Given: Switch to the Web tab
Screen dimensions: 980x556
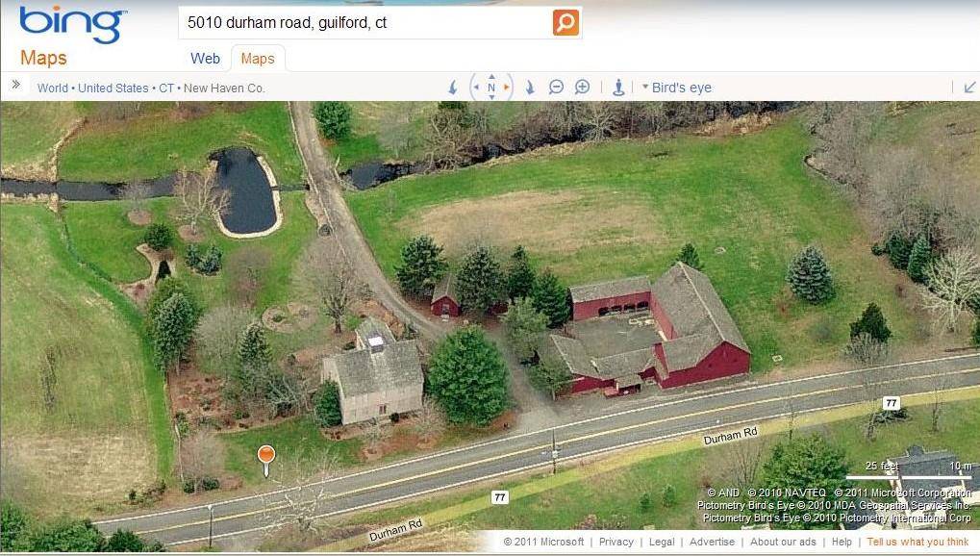Looking at the screenshot, I should click(205, 59).
